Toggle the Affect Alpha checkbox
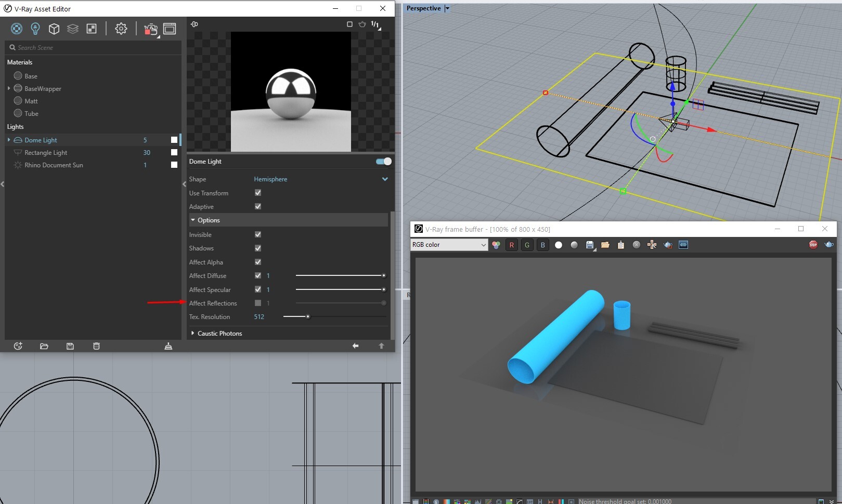Image resolution: width=842 pixels, height=504 pixels. click(x=258, y=262)
